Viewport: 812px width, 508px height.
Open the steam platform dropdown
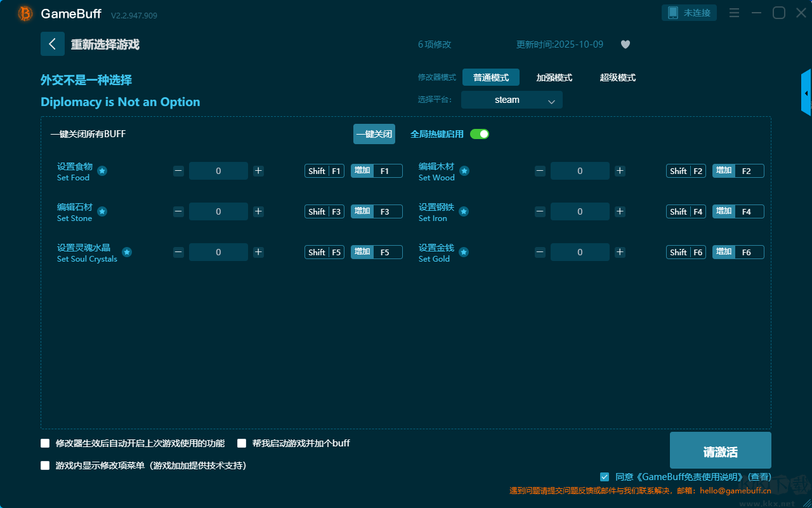[511, 100]
